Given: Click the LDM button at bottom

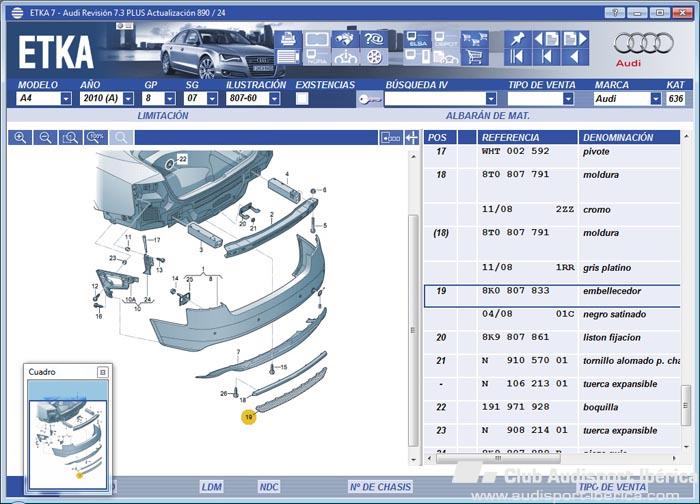Looking at the screenshot, I should [212, 487].
